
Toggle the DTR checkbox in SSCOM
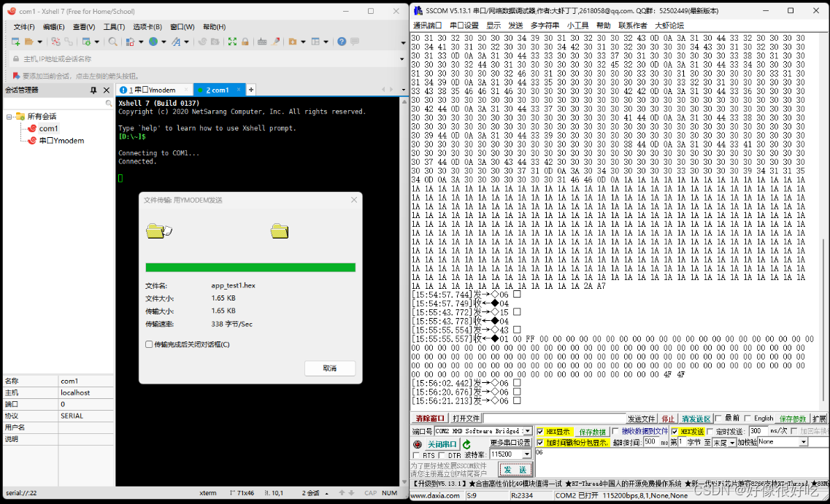[x=442, y=455]
